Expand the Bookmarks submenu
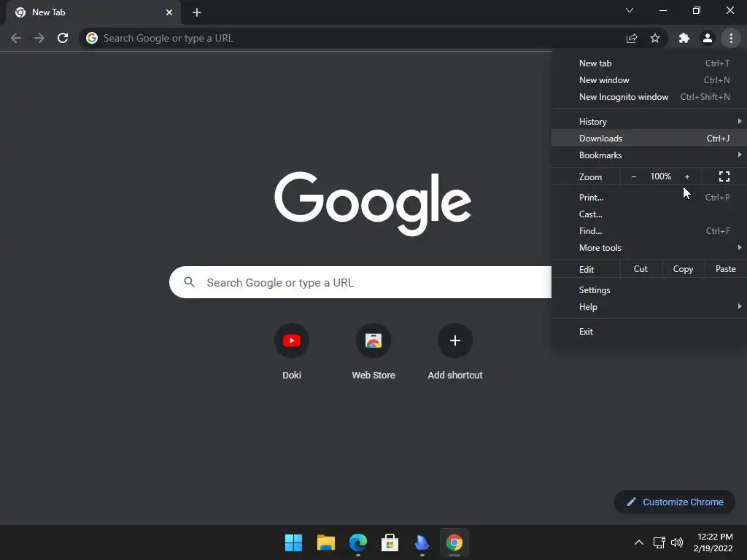The height and width of the screenshot is (560, 747). tap(649, 155)
